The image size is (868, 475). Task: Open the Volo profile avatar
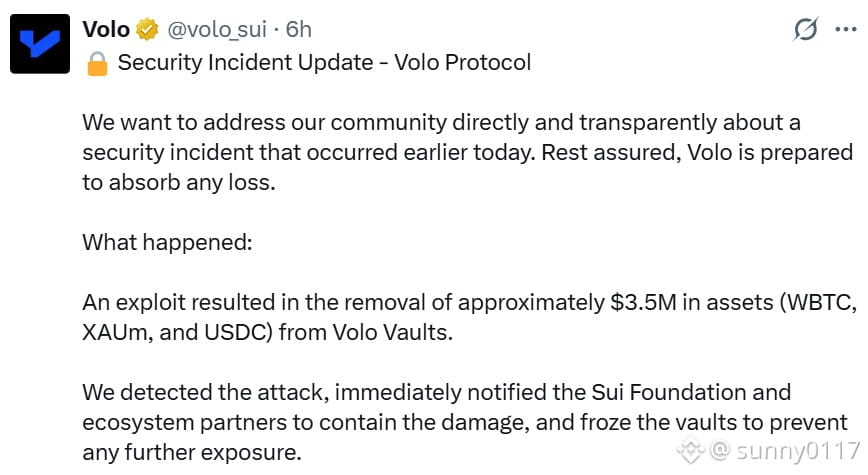pos(40,44)
